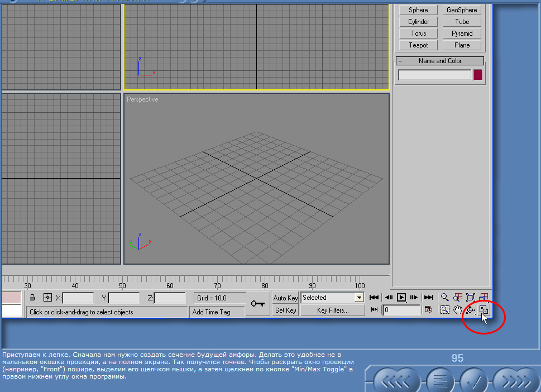This screenshot has height=392, width=541.
Task: Select the Zoom magnifier tool
Action: [x=445, y=297]
